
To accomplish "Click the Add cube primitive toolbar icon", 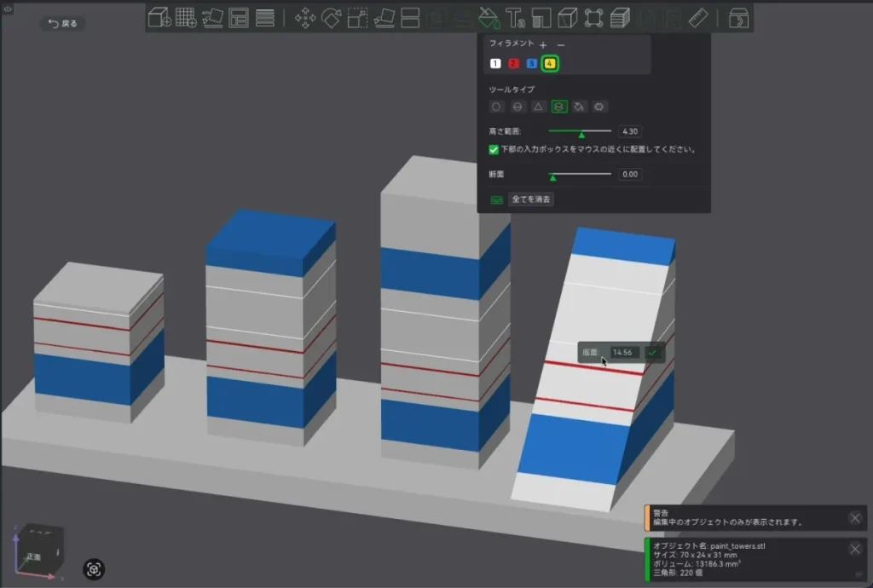I will point(159,18).
